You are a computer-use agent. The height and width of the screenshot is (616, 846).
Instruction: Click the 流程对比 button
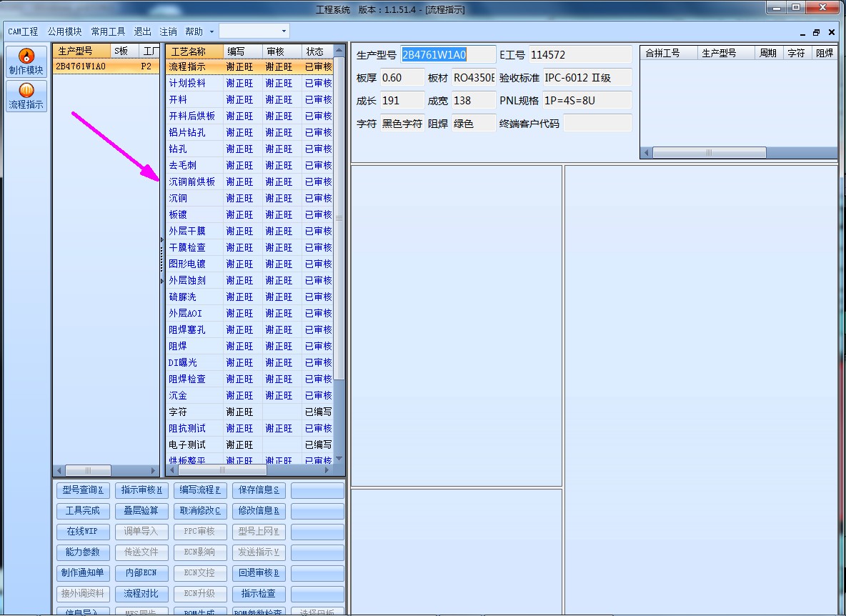(x=141, y=593)
